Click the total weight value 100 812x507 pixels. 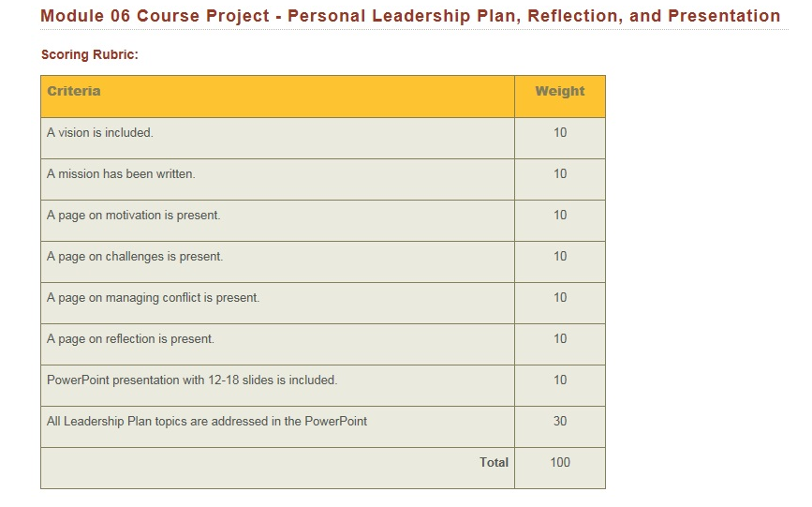click(x=560, y=462)
